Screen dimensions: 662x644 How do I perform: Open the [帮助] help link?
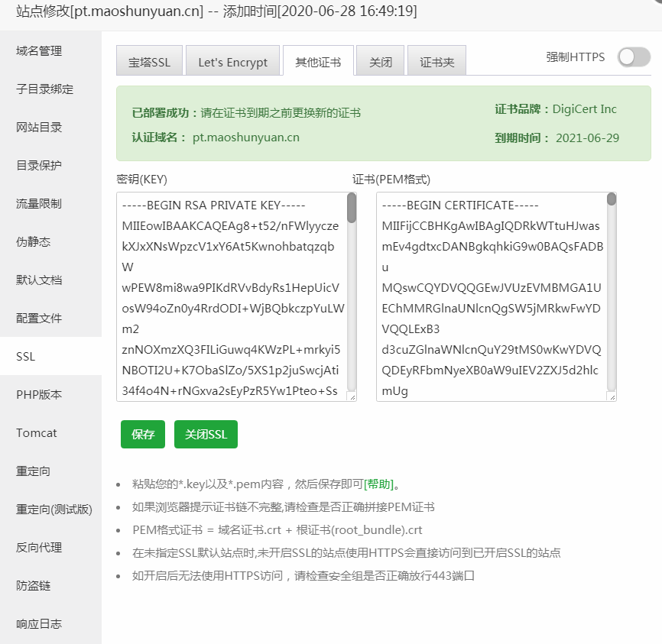point(379,484)
